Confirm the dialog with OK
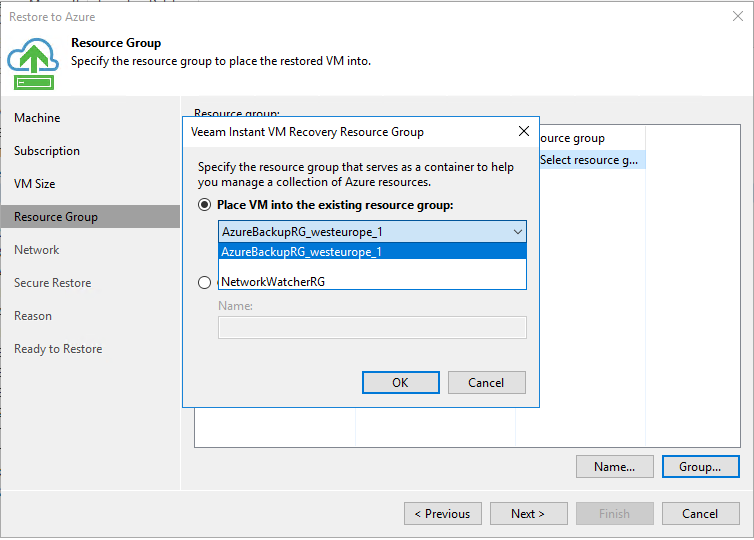 (x=401, y=382)
